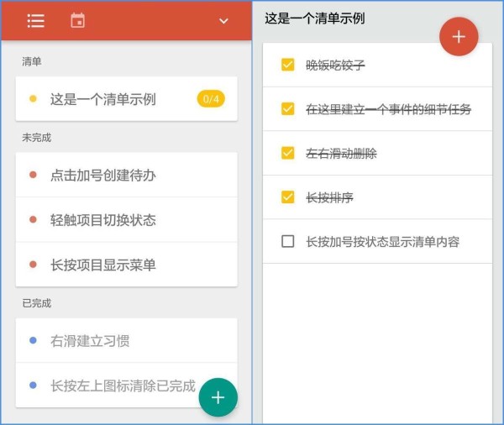This screenshot has width=504, height=425.
Task: Click the 在这里建立一个事件的细节任务 text
Action: tap(388, 109)
